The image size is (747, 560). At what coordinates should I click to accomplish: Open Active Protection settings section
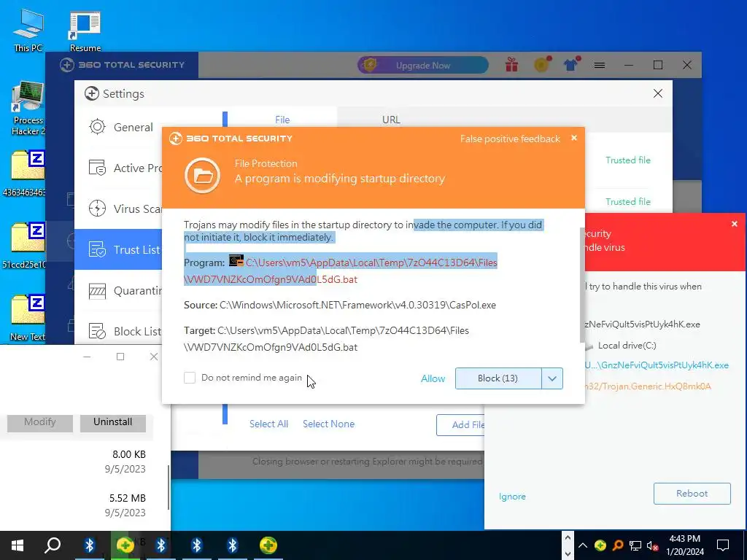(x=125, y=168)
